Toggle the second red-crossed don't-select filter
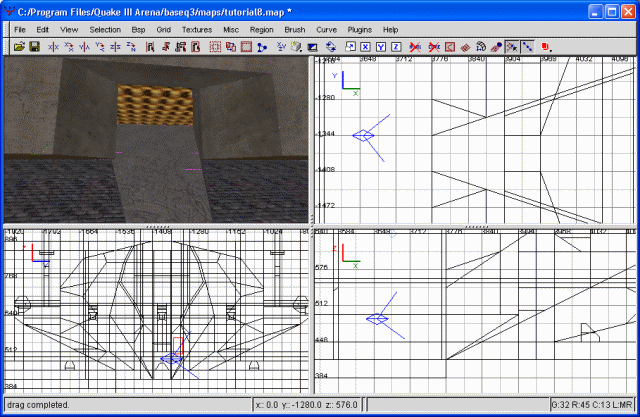The image size is (640, 417). click(434, 47)
